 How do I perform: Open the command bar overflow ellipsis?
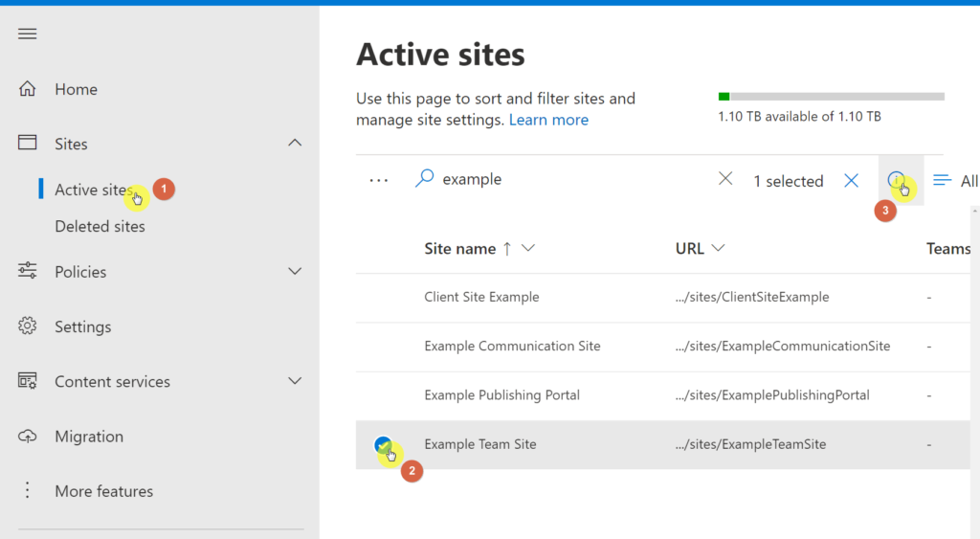tap(379, 180)
